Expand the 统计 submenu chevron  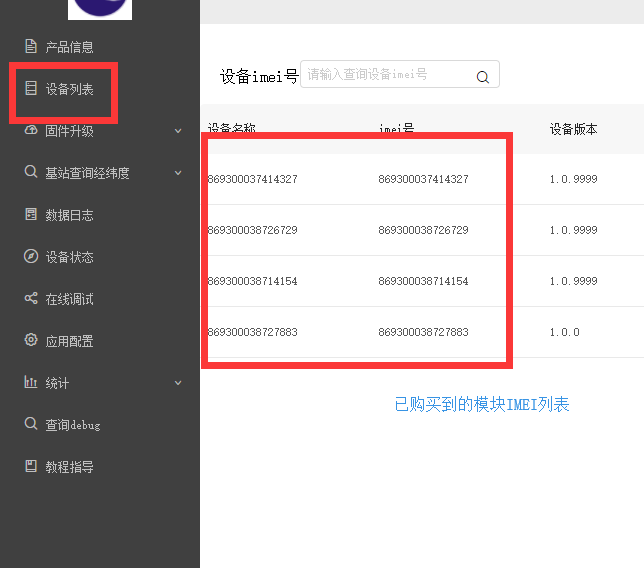point(178,383)
